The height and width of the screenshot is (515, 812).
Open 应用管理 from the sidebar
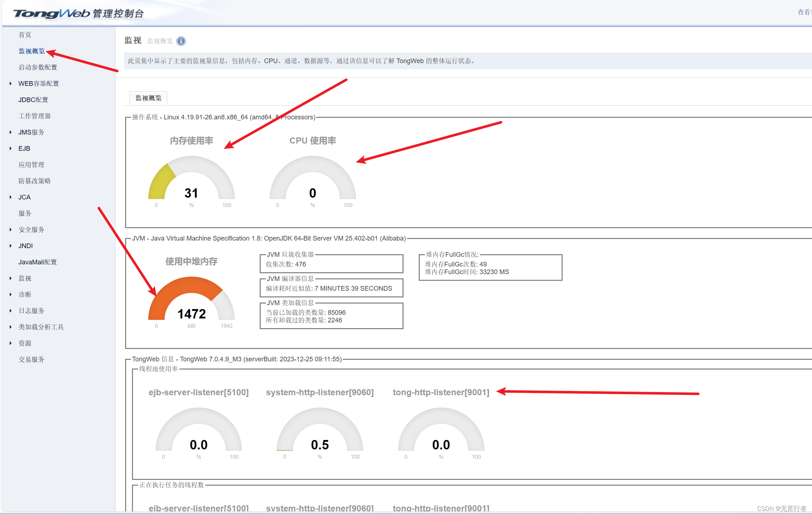(x=31, y=165)
